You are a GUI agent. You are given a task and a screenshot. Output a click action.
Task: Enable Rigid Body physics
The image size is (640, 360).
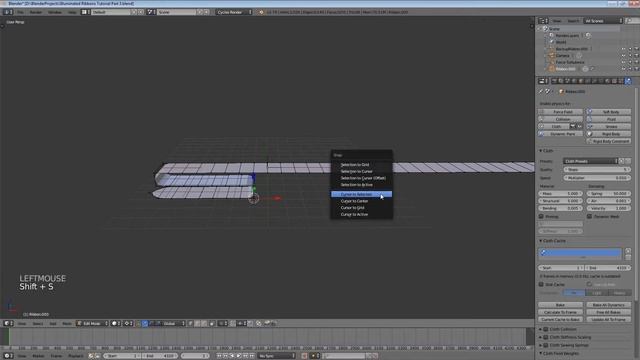609,134
